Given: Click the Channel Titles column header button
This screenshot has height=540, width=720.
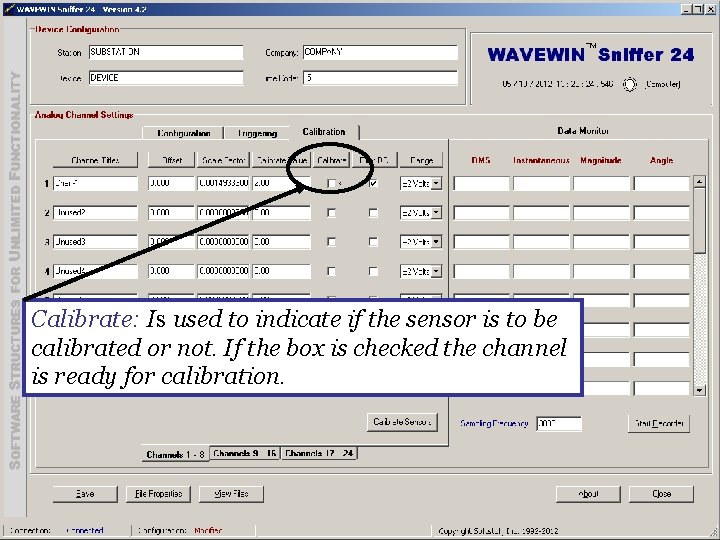Looking at the screenshot, I should coord(95,160).
